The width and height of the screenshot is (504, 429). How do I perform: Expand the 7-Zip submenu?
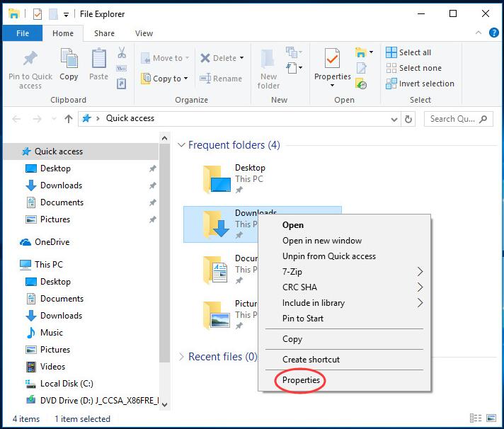pos(419,272)
